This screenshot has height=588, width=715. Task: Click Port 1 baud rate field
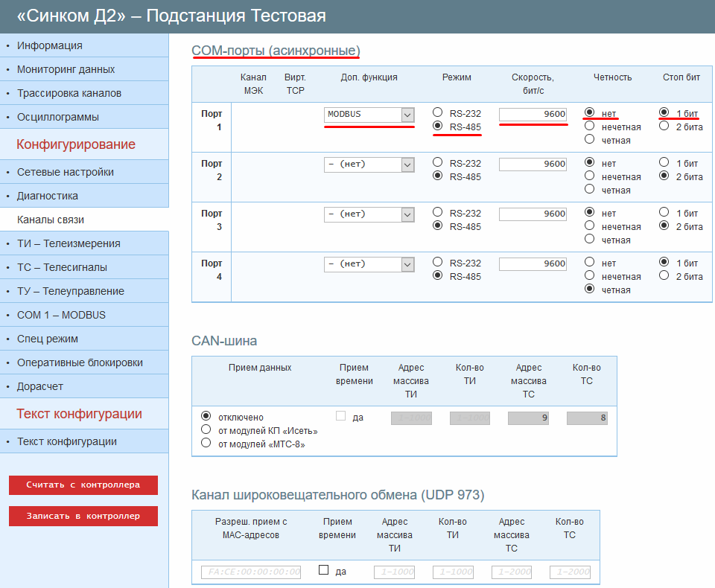(x=533, y=115)
